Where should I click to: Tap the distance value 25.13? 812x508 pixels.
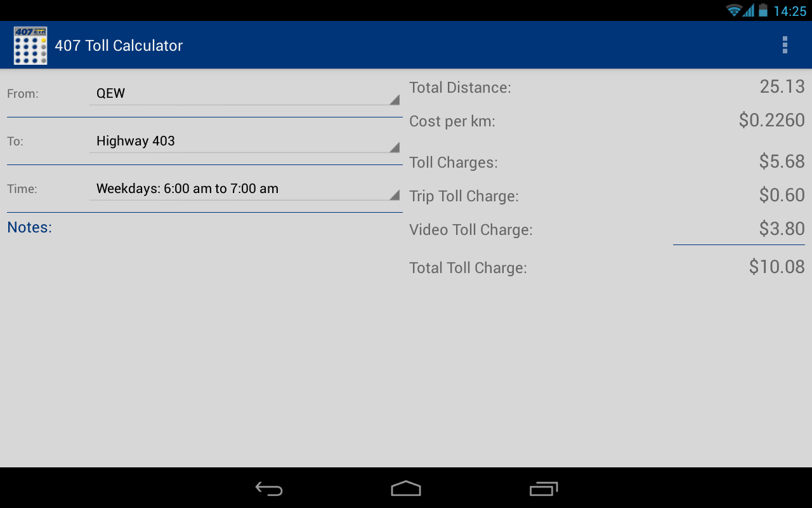[782, 86]
